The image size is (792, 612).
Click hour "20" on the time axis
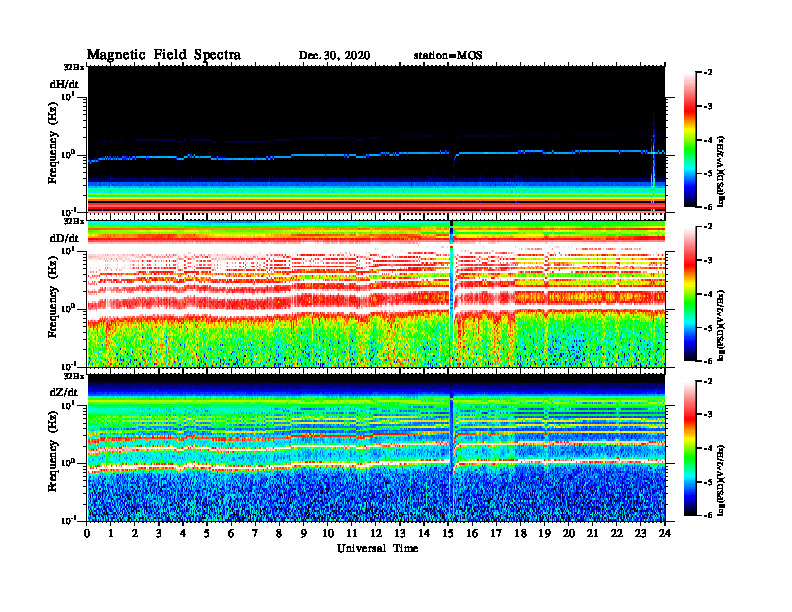coord(569,533)
